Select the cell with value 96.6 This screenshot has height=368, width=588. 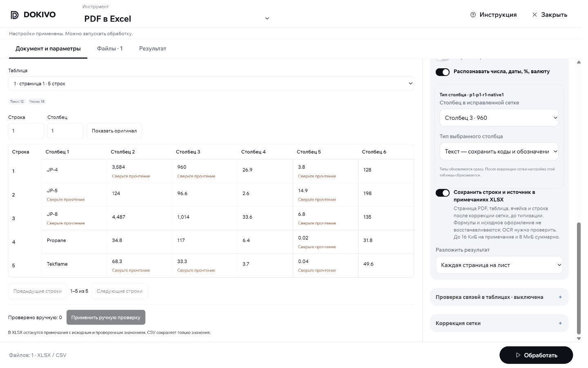point(205,195)
